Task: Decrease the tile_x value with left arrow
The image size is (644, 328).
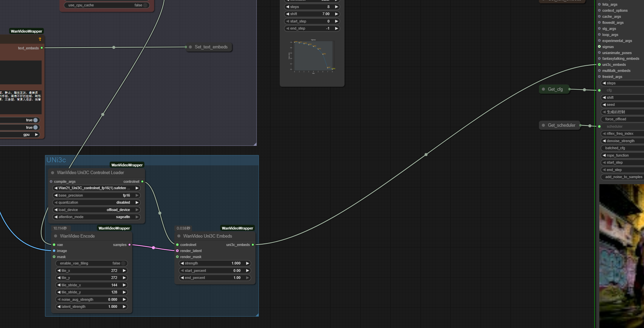Action: 59,271
